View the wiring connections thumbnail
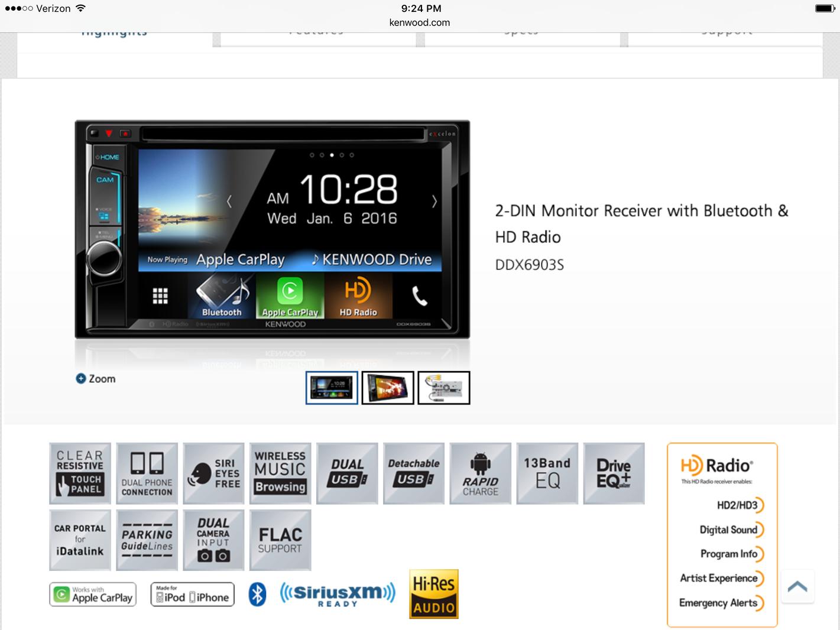 444,388
